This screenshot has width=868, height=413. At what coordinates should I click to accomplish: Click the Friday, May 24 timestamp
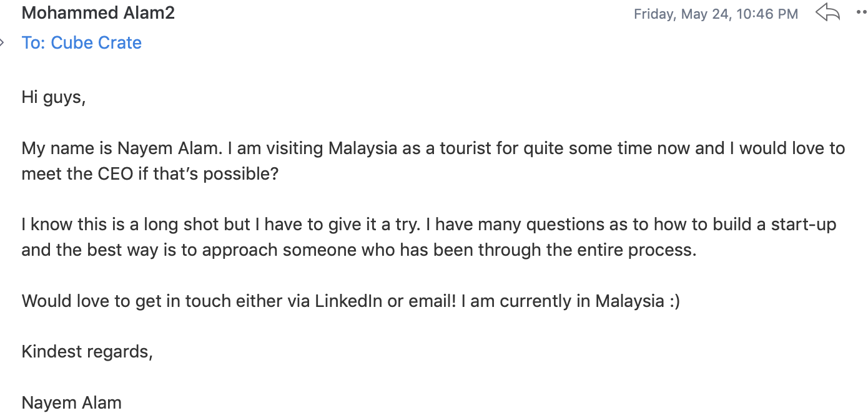[x=716, y=14]
